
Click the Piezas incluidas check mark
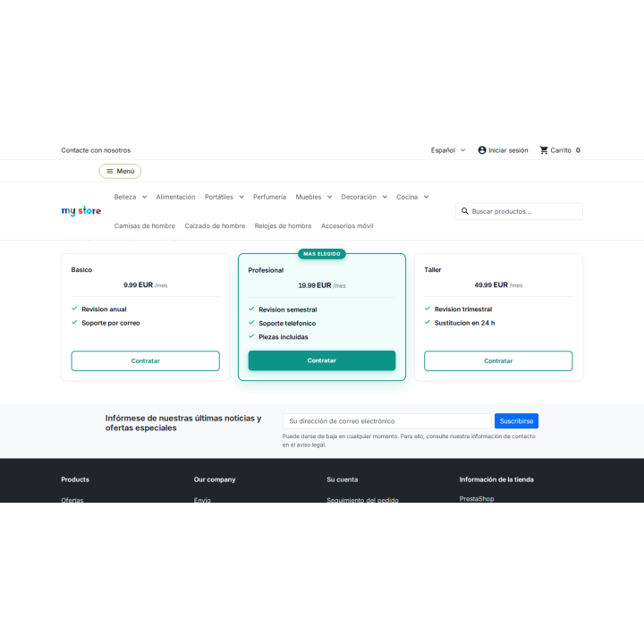251,336
